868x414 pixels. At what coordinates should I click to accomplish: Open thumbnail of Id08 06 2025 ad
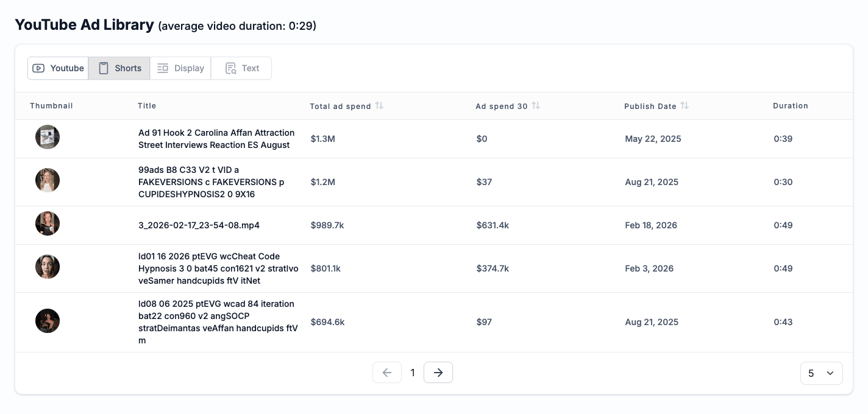pyautogui.click(x=48, y=321)
